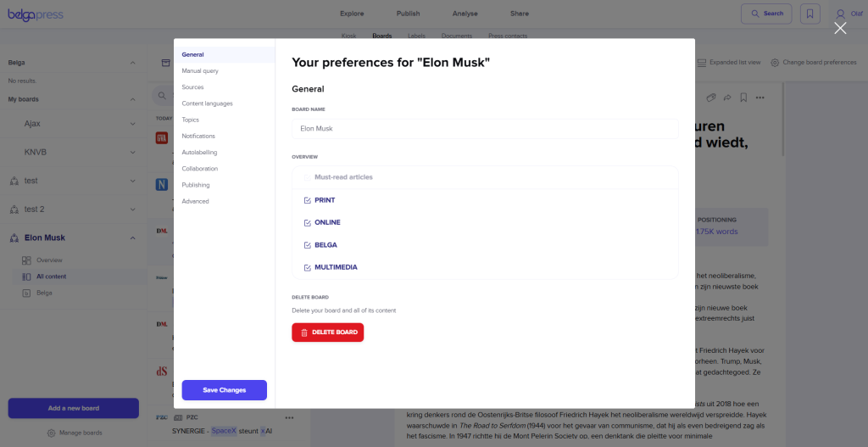Click the Board Name input field
Screen dimensions: 868x447
[x=485, y=129]
